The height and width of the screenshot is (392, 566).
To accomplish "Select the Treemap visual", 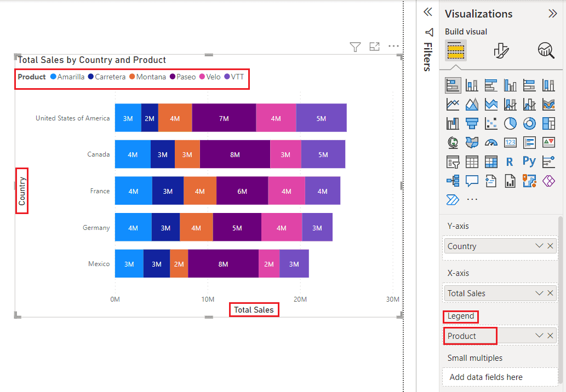I will click(x=548, y=124).
